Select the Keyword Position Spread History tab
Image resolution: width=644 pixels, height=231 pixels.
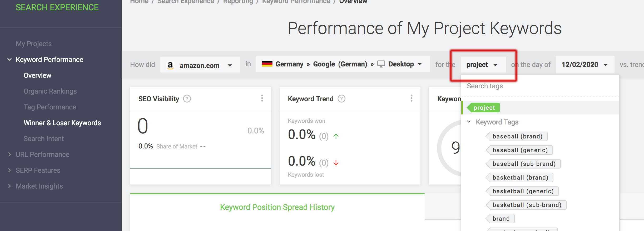[x=277, y=207]
